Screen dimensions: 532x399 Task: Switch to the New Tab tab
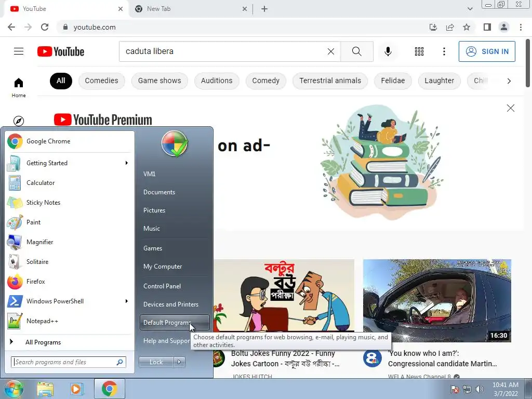click(x=190, y=9)
